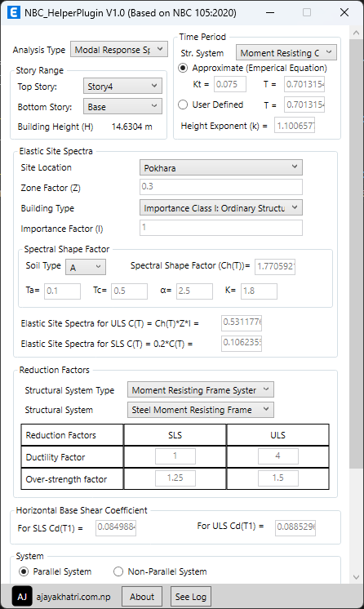Click the Ta value field
Screen dimensions: 364x609
[x=63, y=291]
